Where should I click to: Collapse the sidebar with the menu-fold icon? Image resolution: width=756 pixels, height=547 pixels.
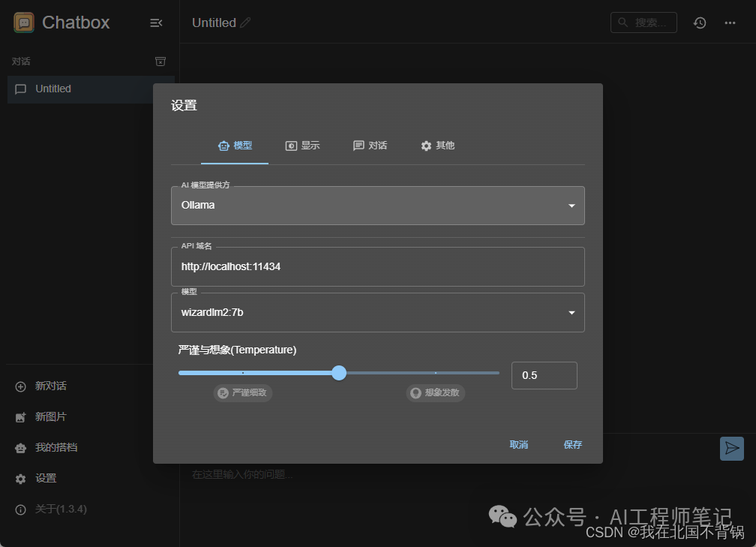[156, 23]
